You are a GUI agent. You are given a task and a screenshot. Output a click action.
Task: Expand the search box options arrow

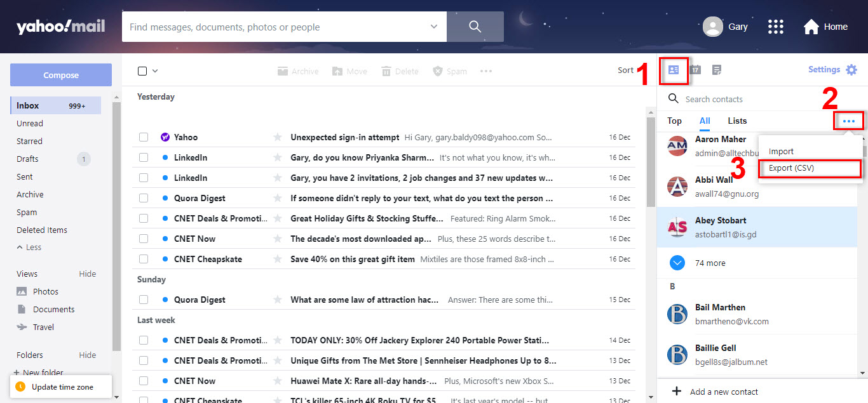(x=434, y=27)
